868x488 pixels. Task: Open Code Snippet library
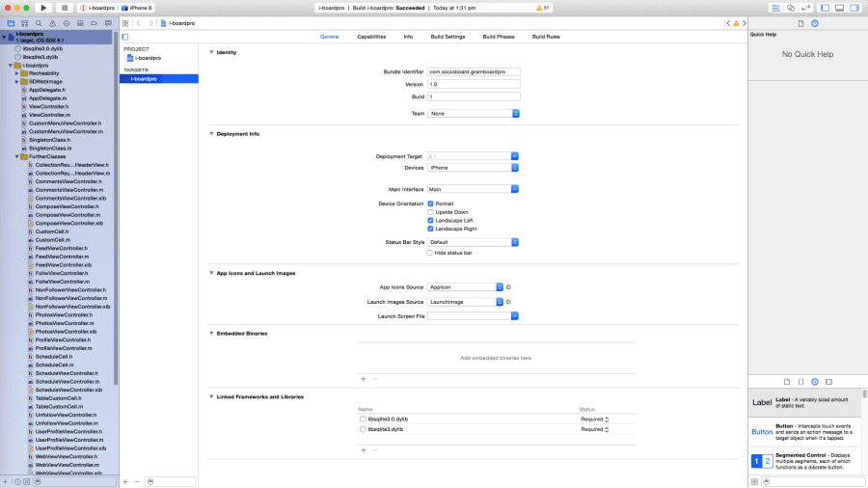(x=801, y=382)
